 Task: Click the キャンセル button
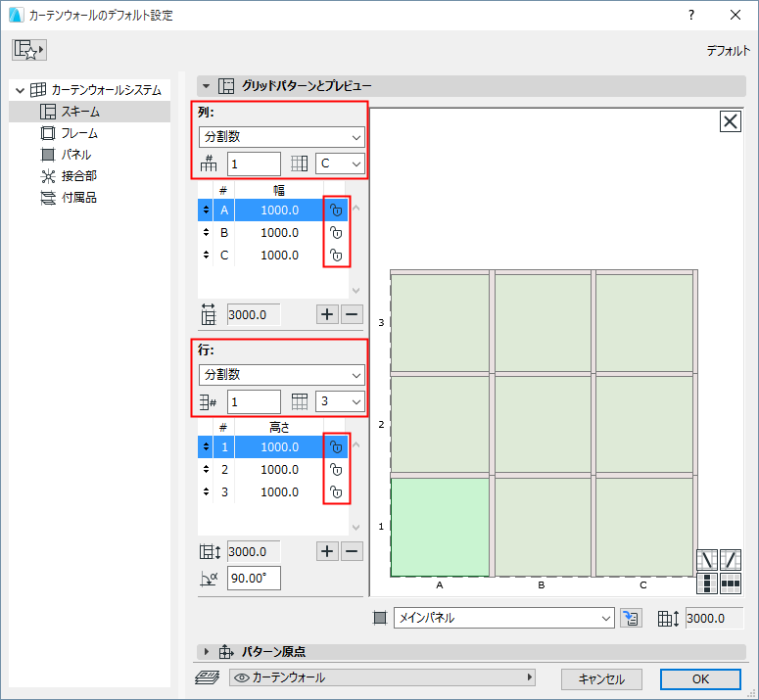(601, 679)
